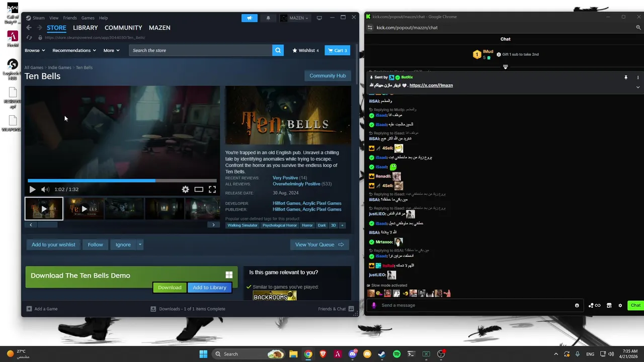Open Hillfort Games developer link
The image size is (644, 362).
286,204
